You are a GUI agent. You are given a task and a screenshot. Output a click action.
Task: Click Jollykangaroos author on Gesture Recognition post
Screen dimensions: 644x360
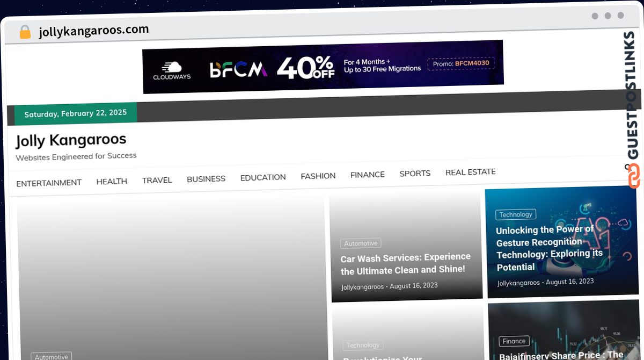coord(518,283)
